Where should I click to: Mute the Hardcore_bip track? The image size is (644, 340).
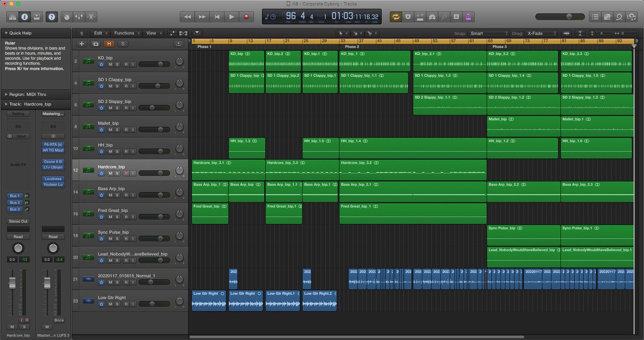(x=111, y=173)
